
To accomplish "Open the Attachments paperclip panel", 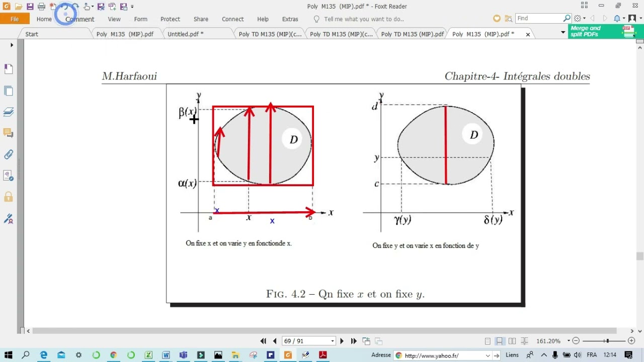I will tap(9, 154).
